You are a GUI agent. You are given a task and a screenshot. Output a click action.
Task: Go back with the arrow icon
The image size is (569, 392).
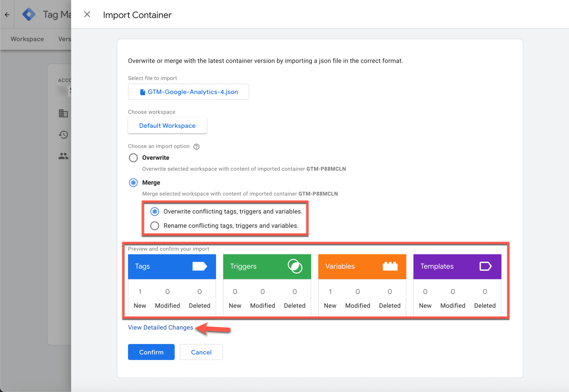7,14
